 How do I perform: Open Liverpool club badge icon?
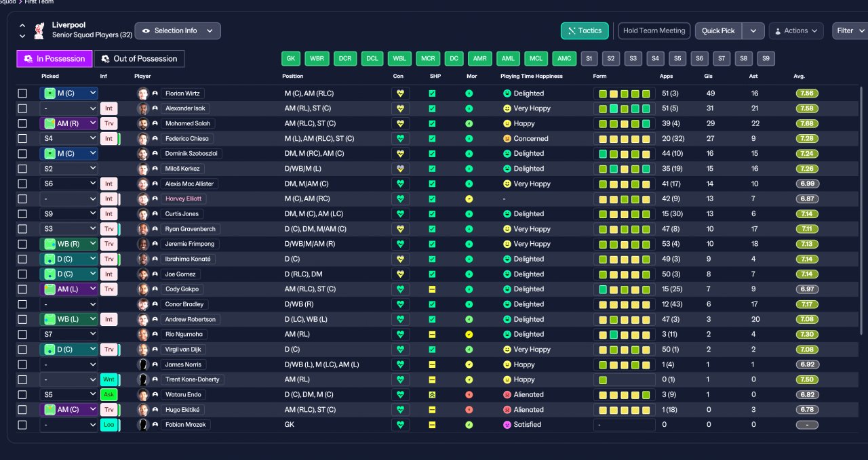click(39, 30)
